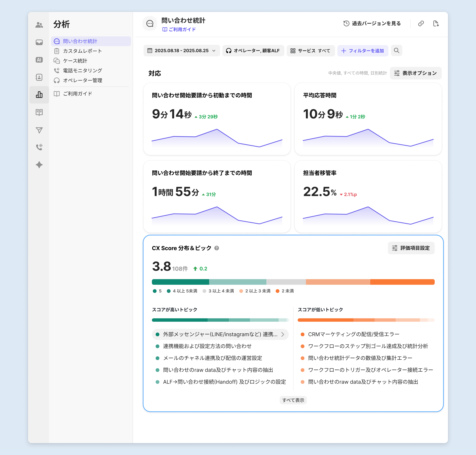The image size is (476, 455).
Task: Click the export file icon in header
Action: [x=436, y=24]
